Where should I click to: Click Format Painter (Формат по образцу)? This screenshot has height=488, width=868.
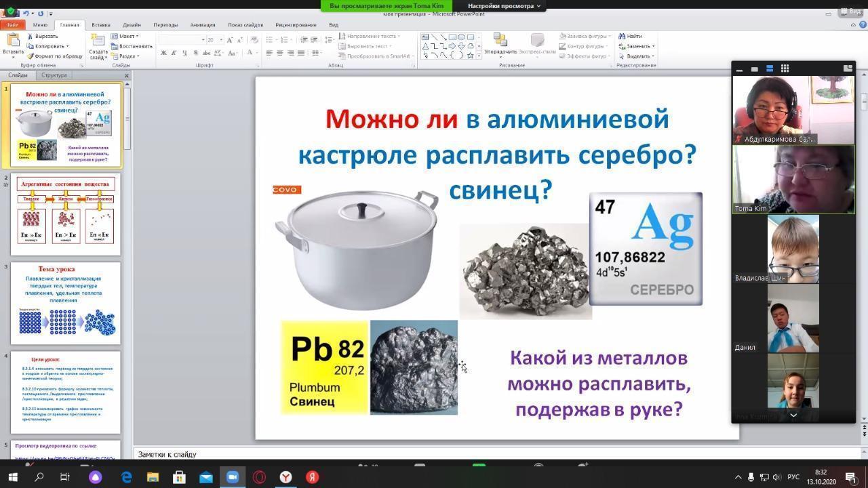point(54,56)
